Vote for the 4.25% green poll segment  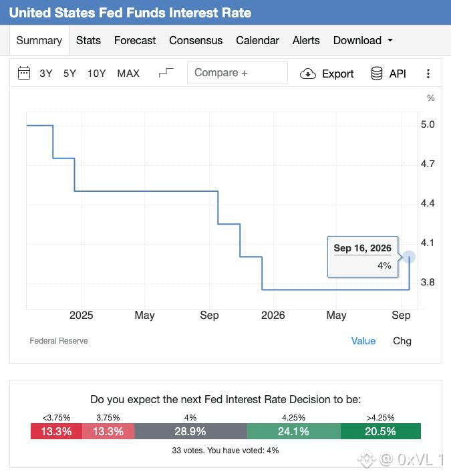pos(293,431)
